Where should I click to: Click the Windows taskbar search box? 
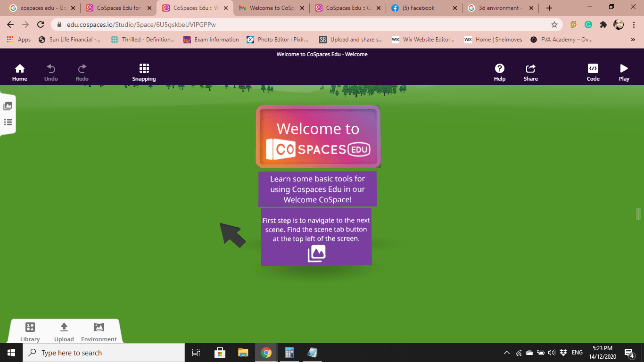(x=104, y=353)
